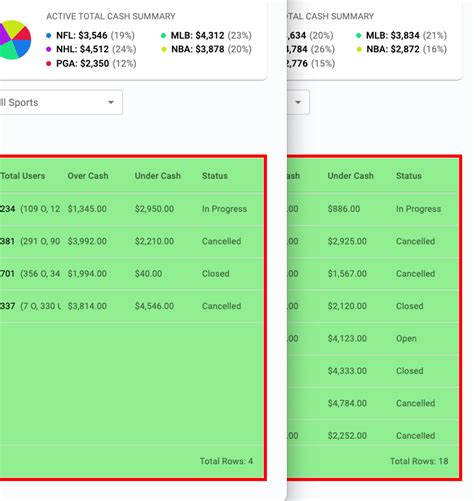Viewport: 474px width, 501px height.
Task: Select the row with $4,546.00 under cash
Action: coord(132,306)
